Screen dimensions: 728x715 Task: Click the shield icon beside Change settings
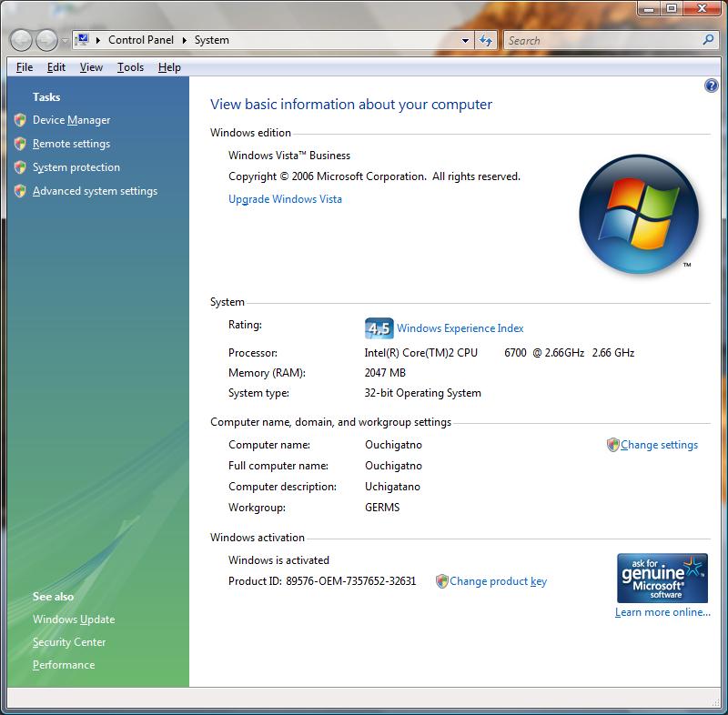612,445
